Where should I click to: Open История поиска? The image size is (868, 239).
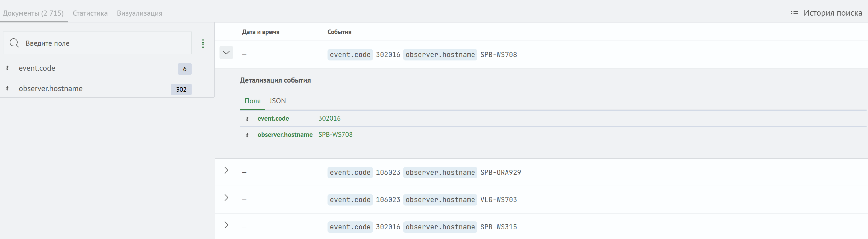(832, 13)
